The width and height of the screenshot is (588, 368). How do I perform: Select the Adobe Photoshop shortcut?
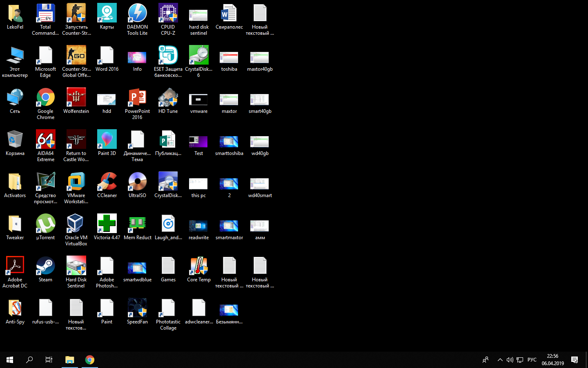(107, 266)
